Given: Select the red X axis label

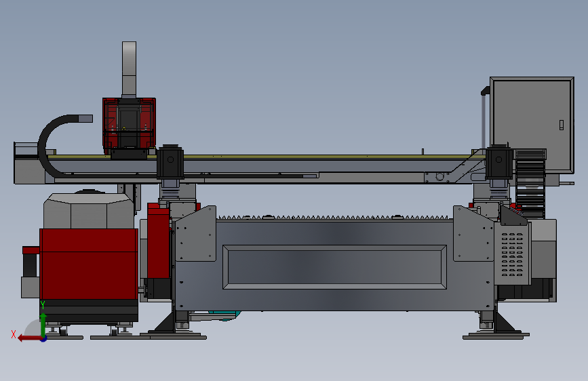Looking at the screenshot, I should coord(14,334).
